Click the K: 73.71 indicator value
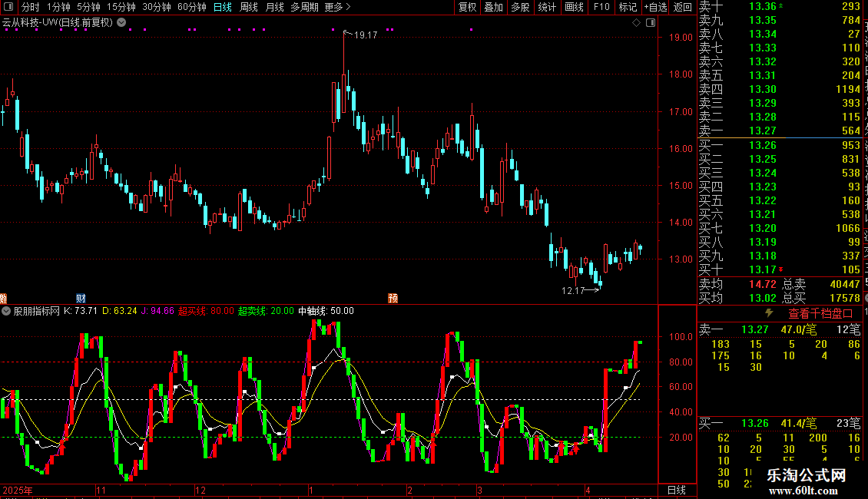868x499 pixels. pyautogui.click(x=80, y=311)
